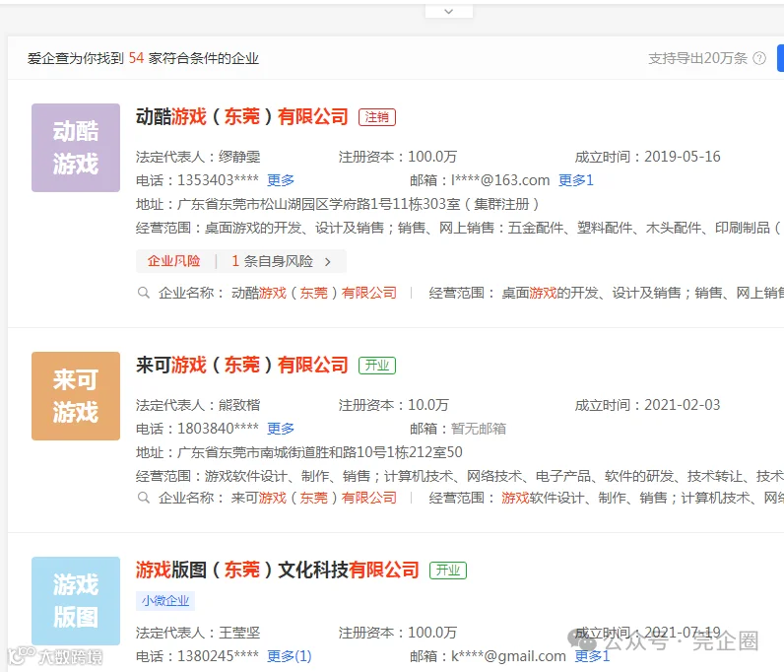
Task: Click 开业 tag of 游戏版图
Action: pyautogui.click(x=448, y=571)
